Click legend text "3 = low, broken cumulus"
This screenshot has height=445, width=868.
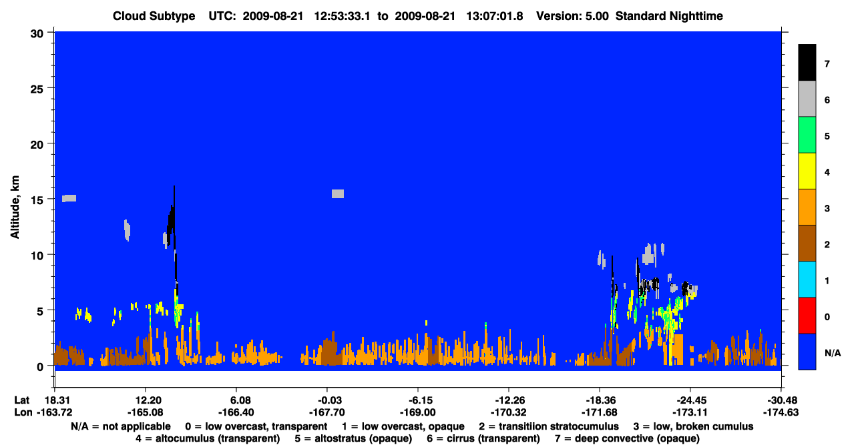tap(693, 426)
